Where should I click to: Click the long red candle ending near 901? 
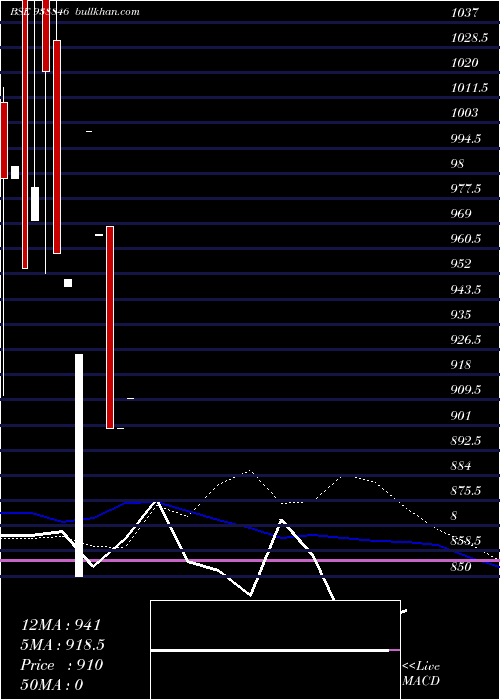pyautogui.click(x=110, y=328)
